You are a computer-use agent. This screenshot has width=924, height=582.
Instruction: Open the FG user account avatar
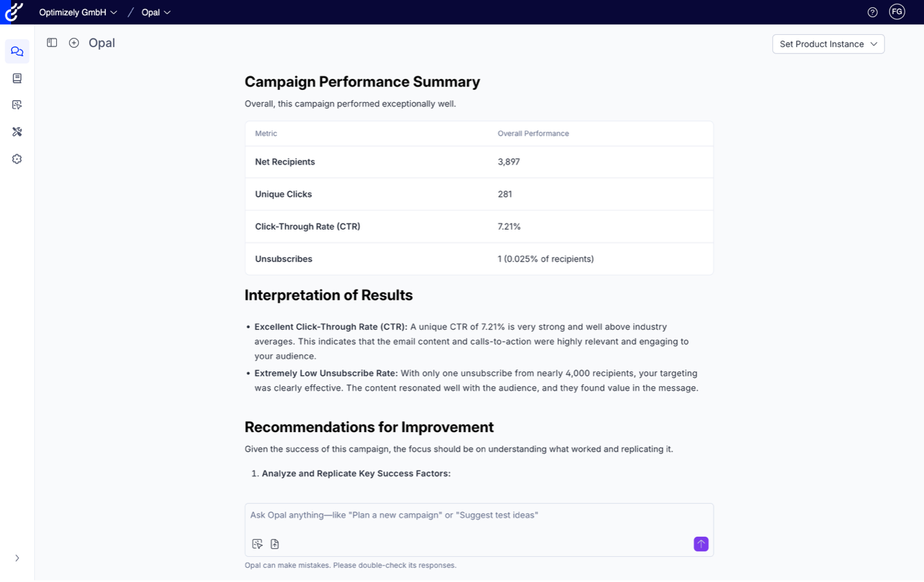coord(897,12)
